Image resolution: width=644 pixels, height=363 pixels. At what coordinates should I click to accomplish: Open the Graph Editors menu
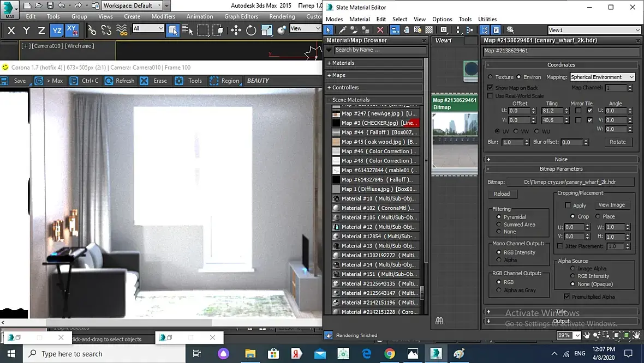[241, 16]
